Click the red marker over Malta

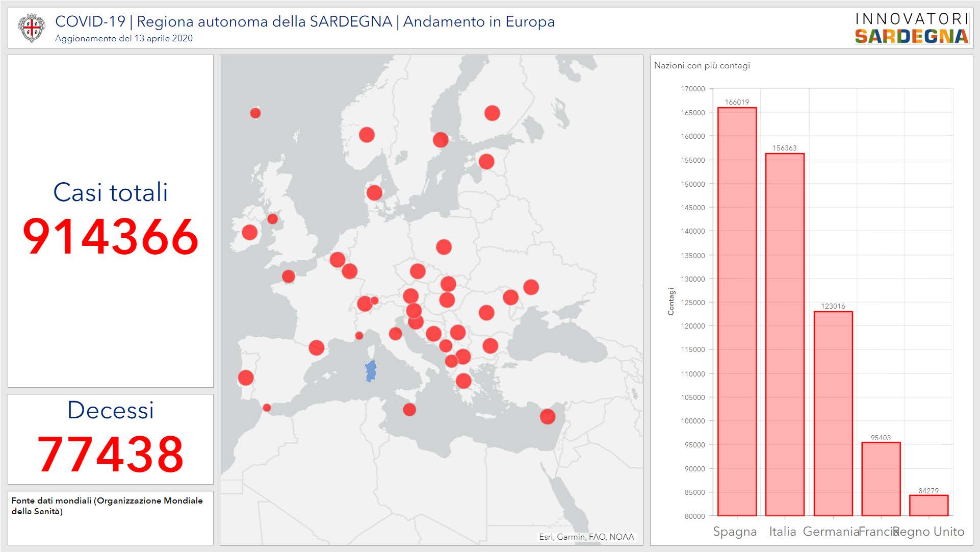(x=409, y=409)
